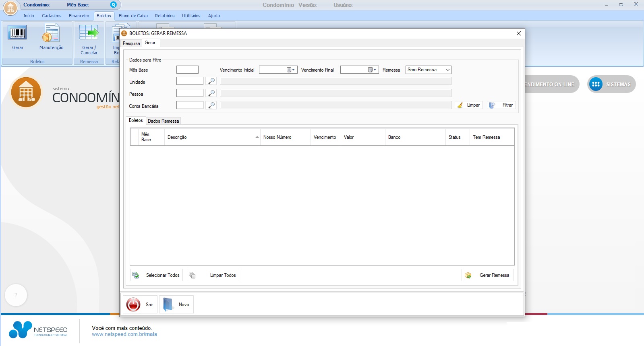This screenshot has width=644, height=346.
Task: Open the Início ribbon tab
Action: click(x=29, y=16)
